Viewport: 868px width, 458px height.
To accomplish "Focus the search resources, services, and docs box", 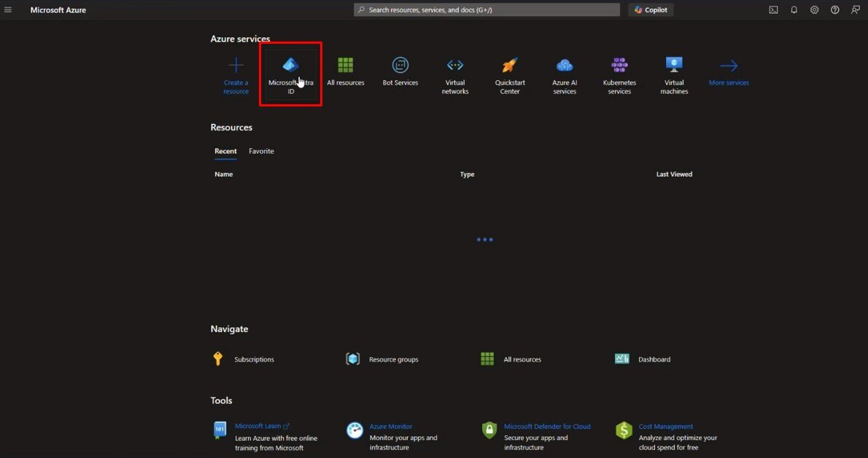I will (487, 10).
